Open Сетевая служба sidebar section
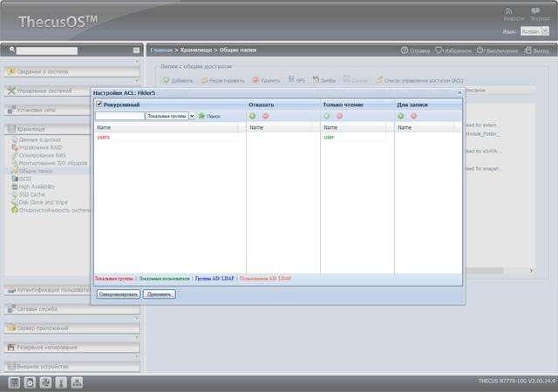Screen dimensions: 558x392 71,309
